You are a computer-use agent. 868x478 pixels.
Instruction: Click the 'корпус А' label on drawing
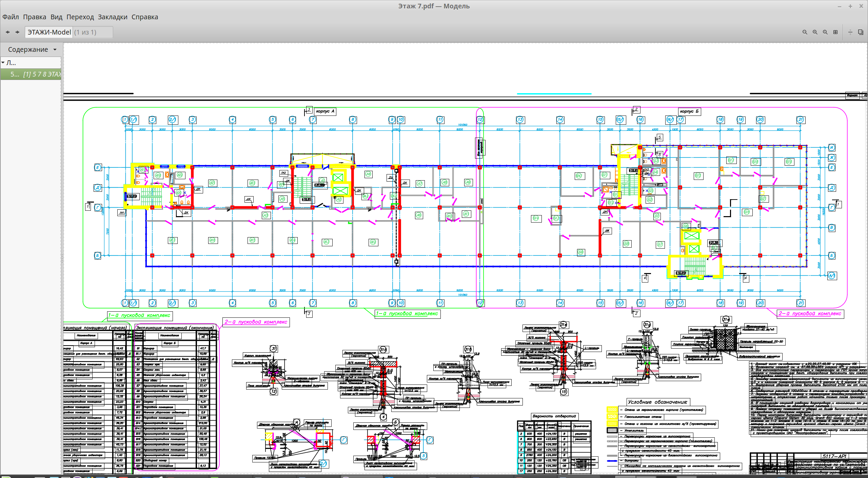click(325, 111)
